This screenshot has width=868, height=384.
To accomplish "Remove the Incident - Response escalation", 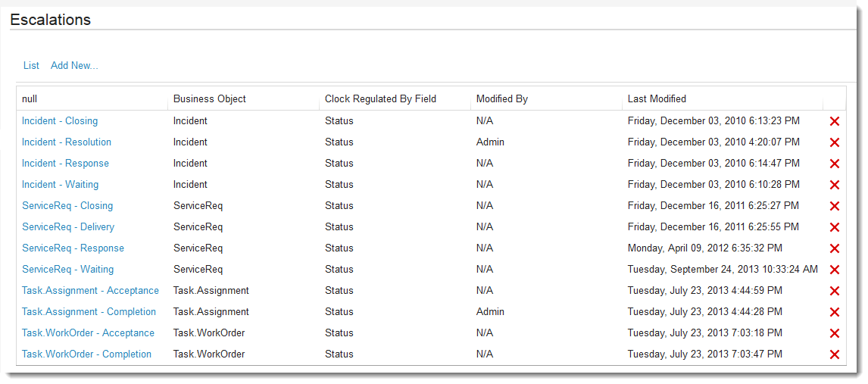I will point(835,164).
